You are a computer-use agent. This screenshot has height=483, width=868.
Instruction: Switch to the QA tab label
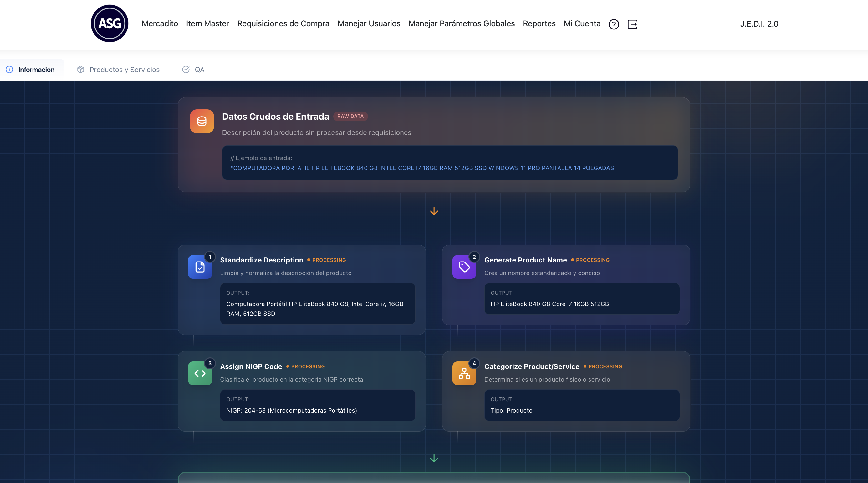(x=200, y=70)
